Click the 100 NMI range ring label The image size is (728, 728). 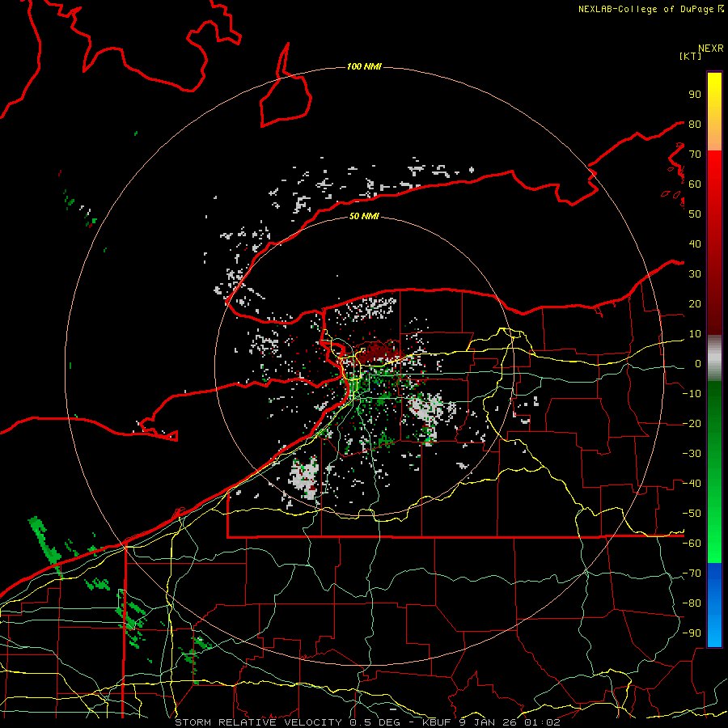click(x=364, y=67)
